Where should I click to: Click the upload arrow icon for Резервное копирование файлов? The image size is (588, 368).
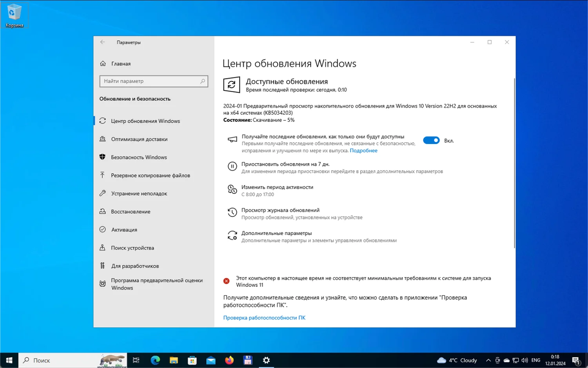coord(103,175)
